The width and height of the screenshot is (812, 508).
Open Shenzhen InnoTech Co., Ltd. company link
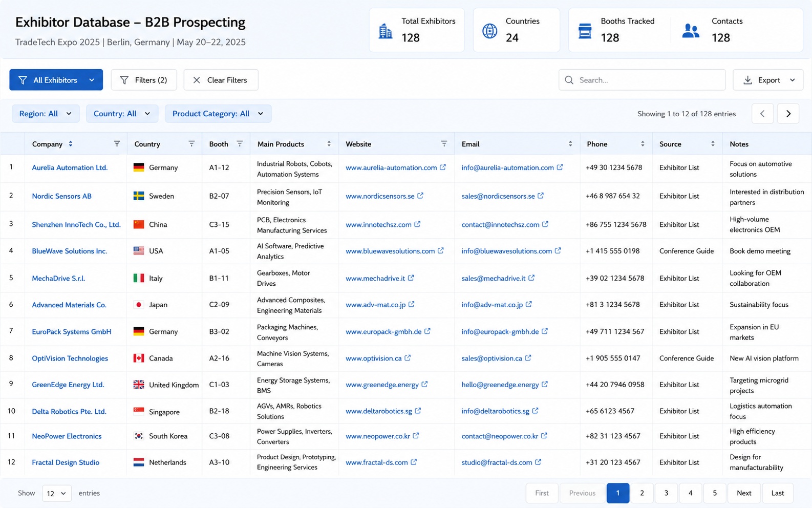76,224
